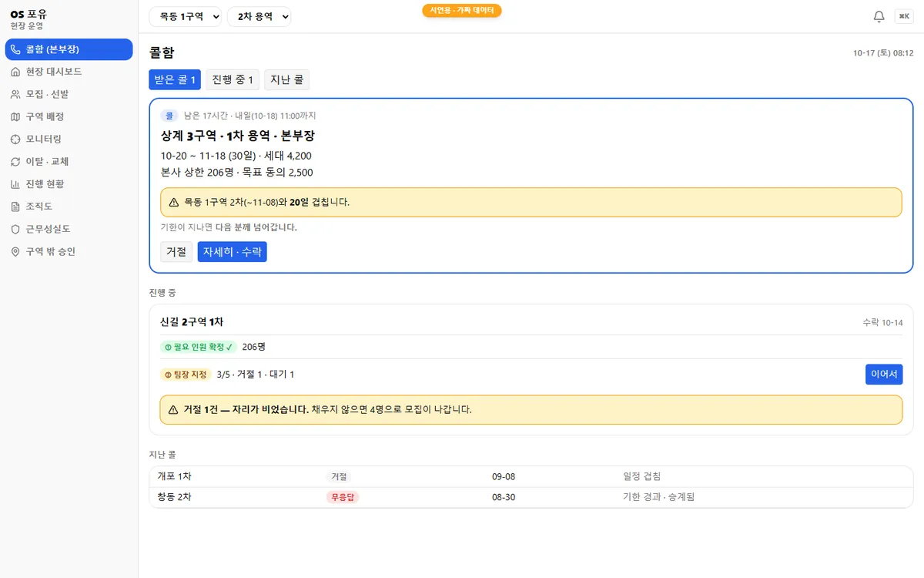The height and width of the screenshot is (578, 924).
Task: Click crosshair icon beside 모니터링
Action: [15, 139]
